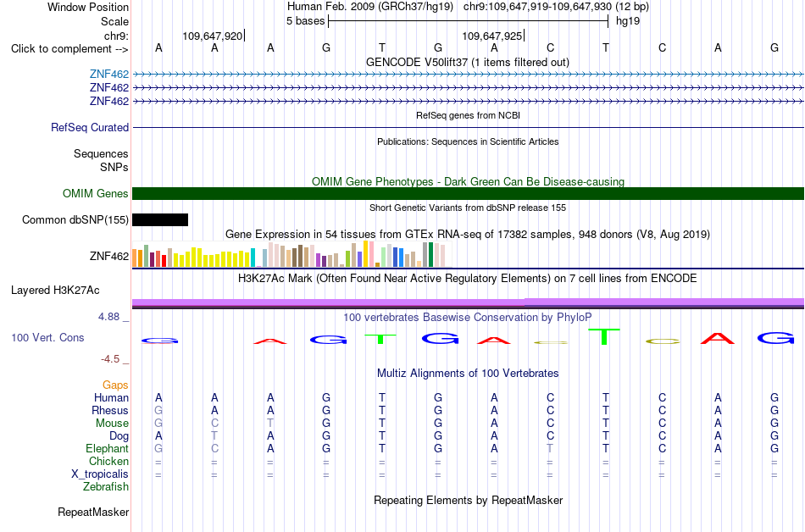Open the 'GENCODE V50lift37 (1 items filtered out)' track title

(468, 62)
